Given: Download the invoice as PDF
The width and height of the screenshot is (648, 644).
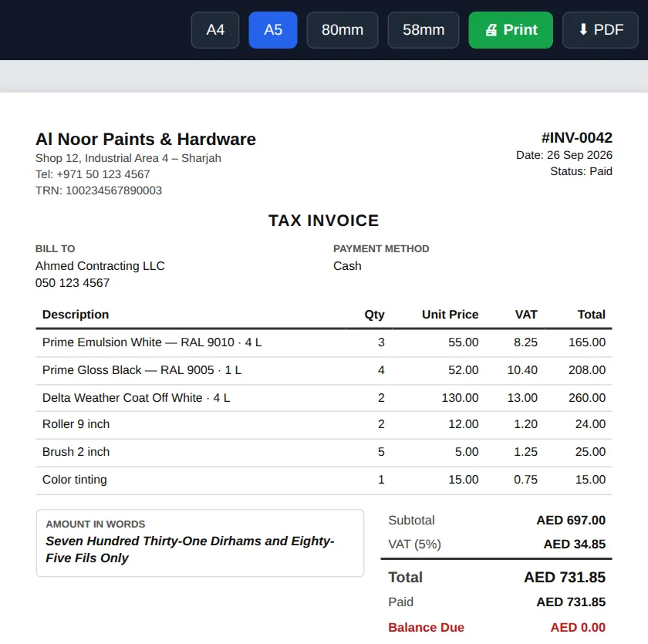Looking at the screenshot, I should (600, 30).
